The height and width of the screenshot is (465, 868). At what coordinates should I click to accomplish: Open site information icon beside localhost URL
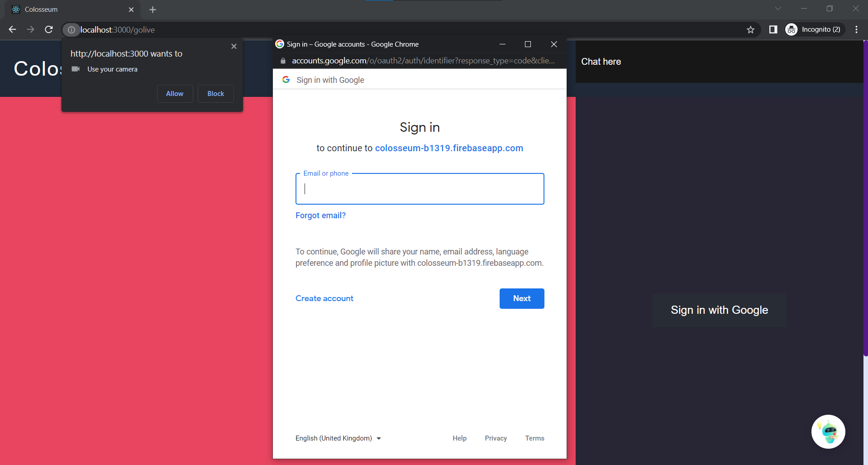[71, 30]
